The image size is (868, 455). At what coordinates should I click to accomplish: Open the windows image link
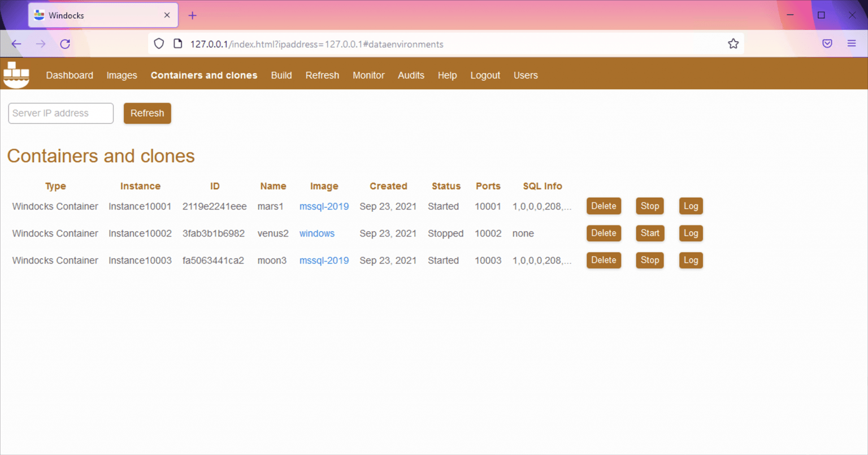(317, 233)
